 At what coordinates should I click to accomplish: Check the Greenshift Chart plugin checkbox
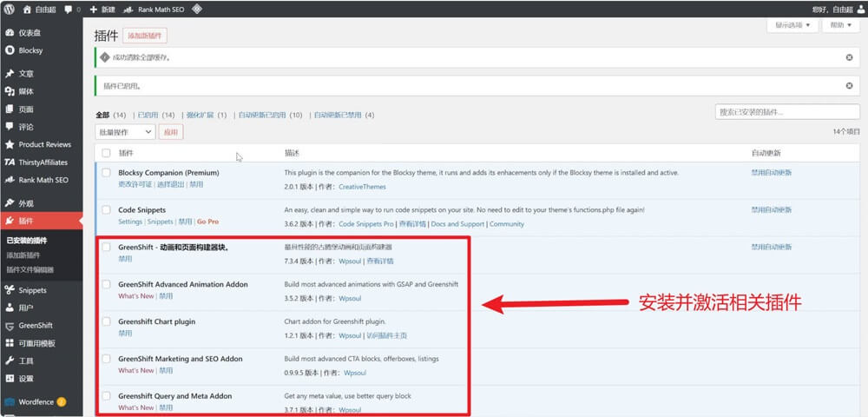(106, 321)
